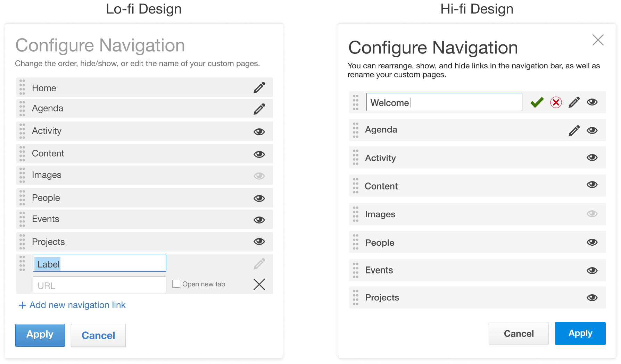Screen dimensions: 621x364
Task: Select the Label text input
Action: coord(99,263)
